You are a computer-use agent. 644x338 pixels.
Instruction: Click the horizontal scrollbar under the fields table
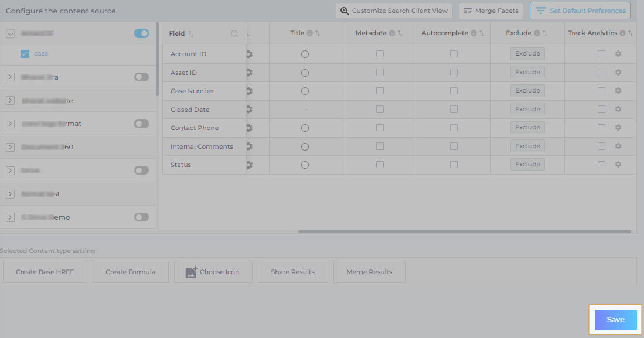pyautogui.click(x=464, y=231)
